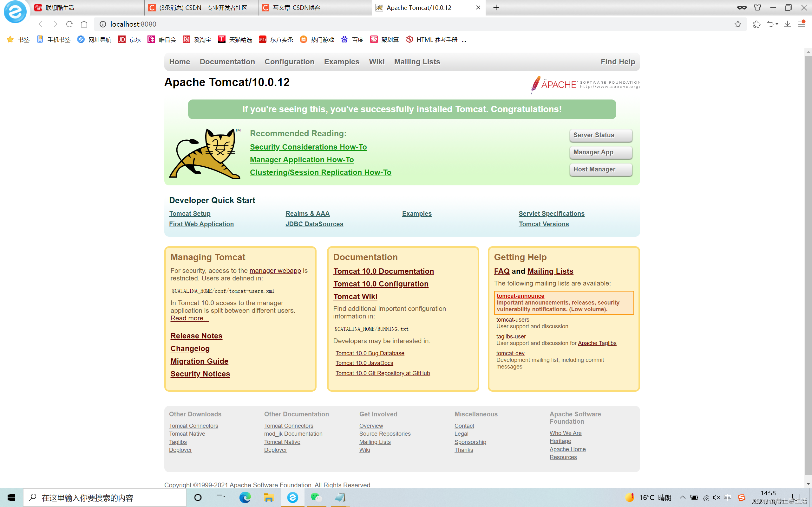Screen dimensions: 812x507
Task: Bookmark page with star icon
Action: (x=737, y=24)
